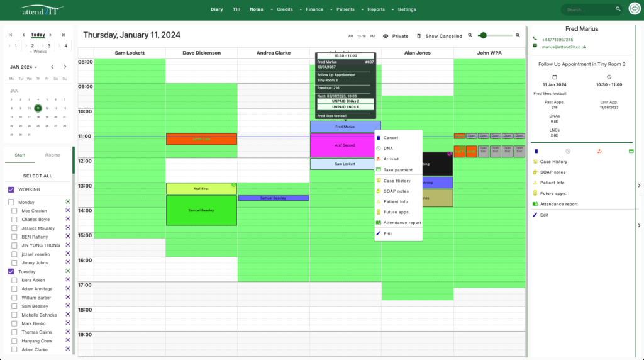Jump to first date with the skip-back arrow
The image size is (644, 360).
(11, 35)
